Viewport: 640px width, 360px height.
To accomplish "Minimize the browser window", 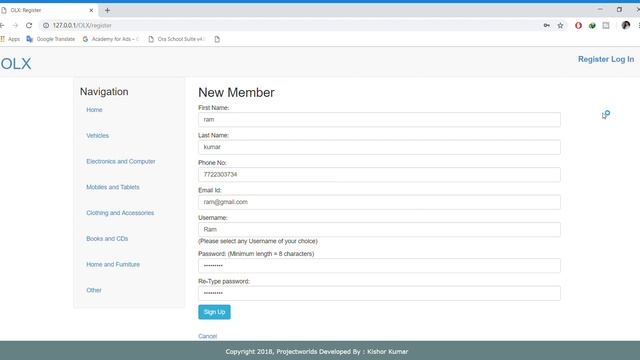I will point(600,9).
